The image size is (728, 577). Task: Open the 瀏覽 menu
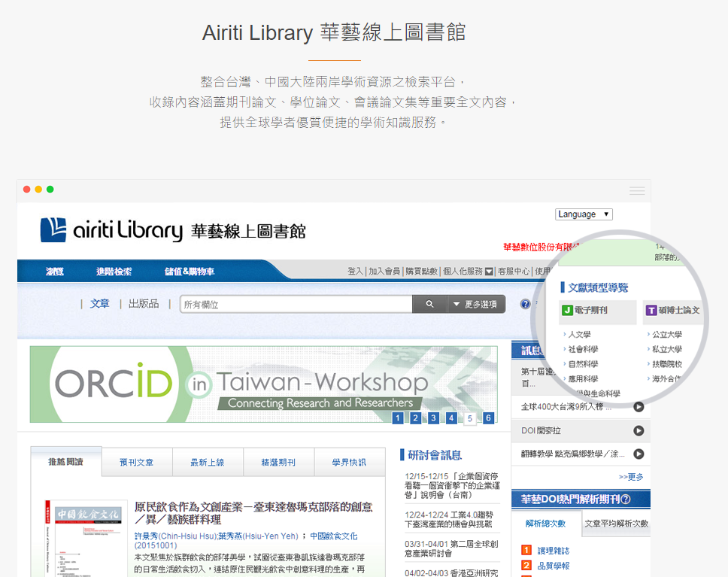tap(54, 272)
